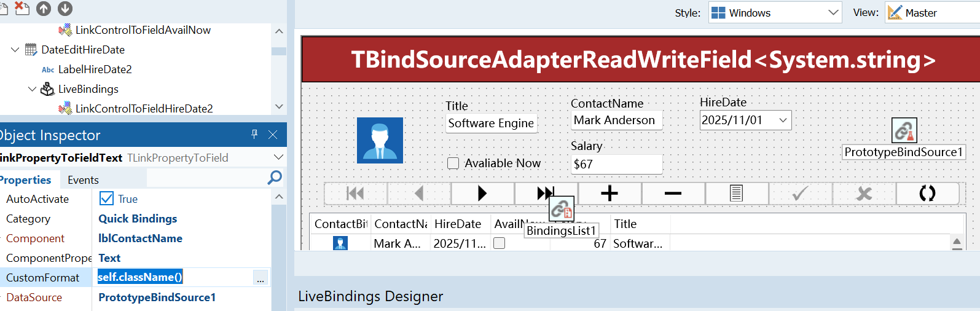Click PrototypeBindSource1 DataSource value

pos(157,297)
